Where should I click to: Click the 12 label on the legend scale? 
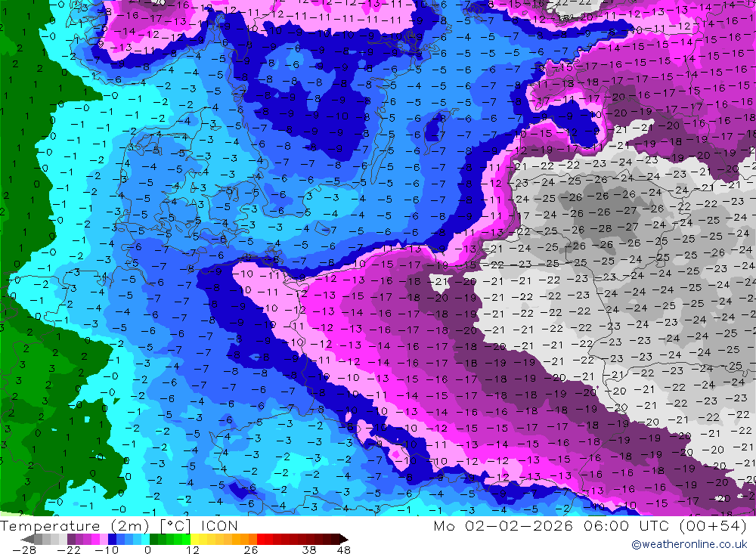[x=192, y=549]
